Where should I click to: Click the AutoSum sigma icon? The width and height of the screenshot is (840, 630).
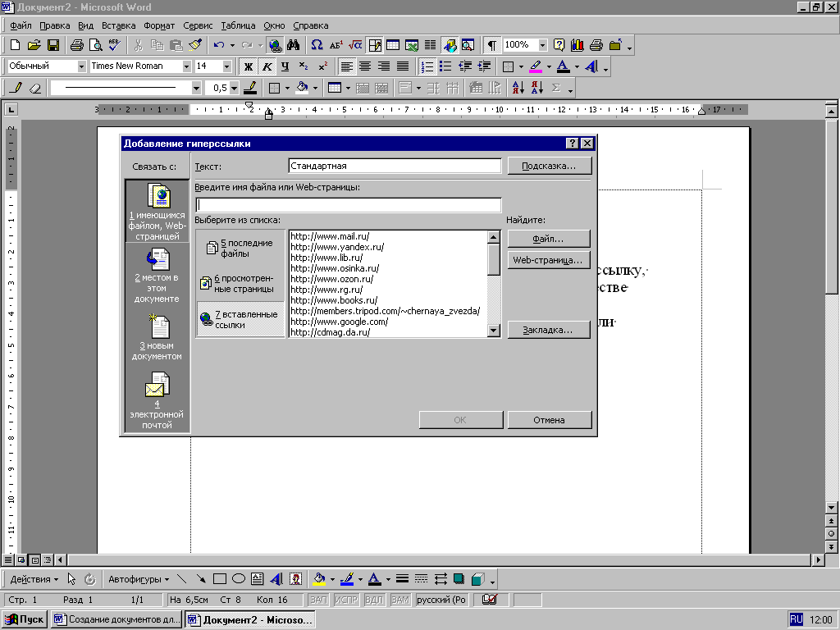point(556,88)
